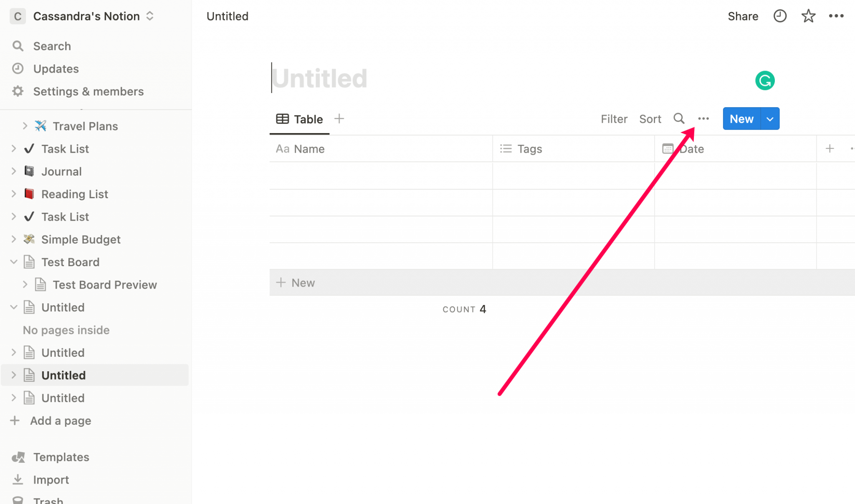Open Updates in the sidebar
Screen dimensions: 855x504
[x=56, y=68]
